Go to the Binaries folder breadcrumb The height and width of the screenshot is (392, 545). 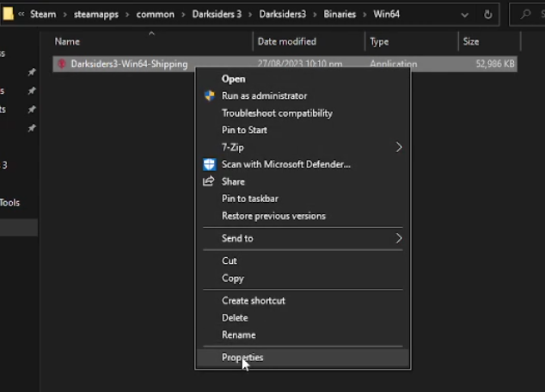340,15
